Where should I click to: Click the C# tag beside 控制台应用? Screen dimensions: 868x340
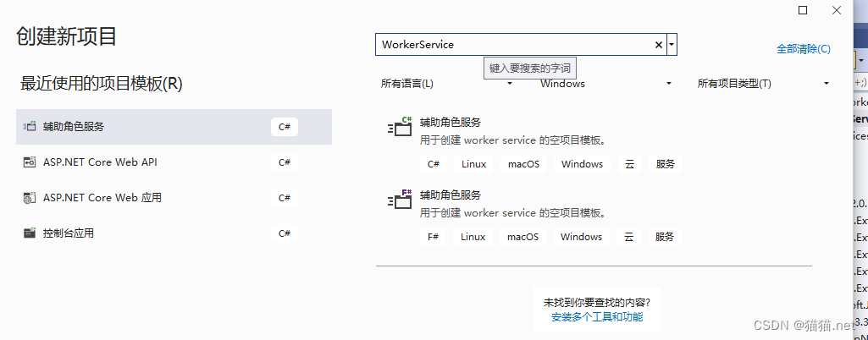[x=285, y=233]
